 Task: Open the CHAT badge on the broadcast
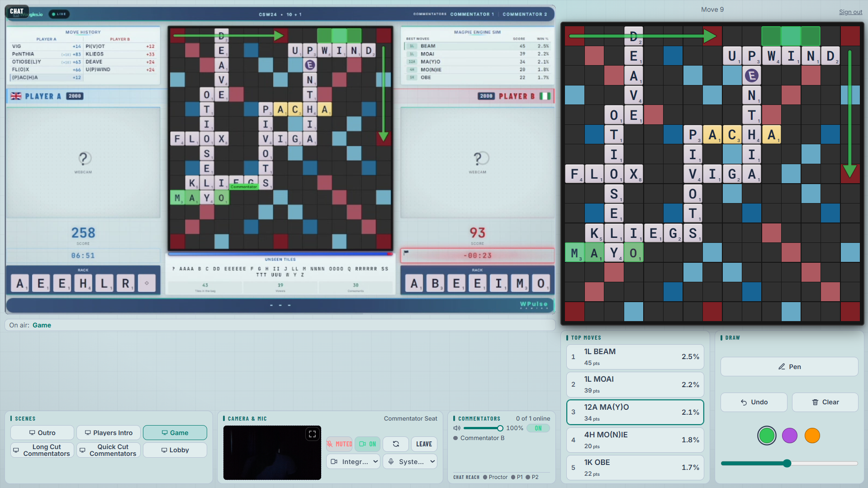17,11
